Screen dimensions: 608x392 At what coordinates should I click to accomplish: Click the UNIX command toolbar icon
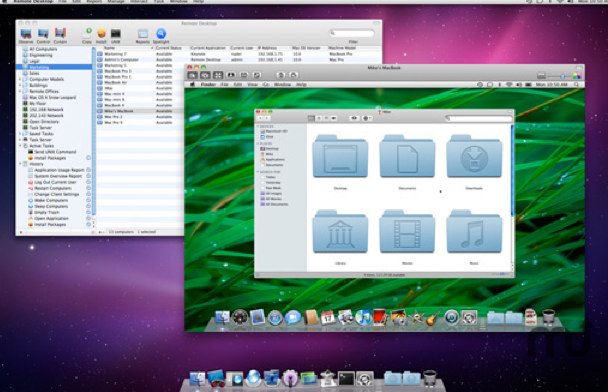116,34
